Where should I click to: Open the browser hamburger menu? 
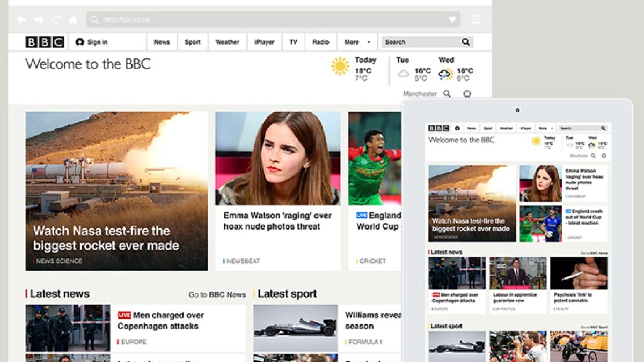[476, 20]
